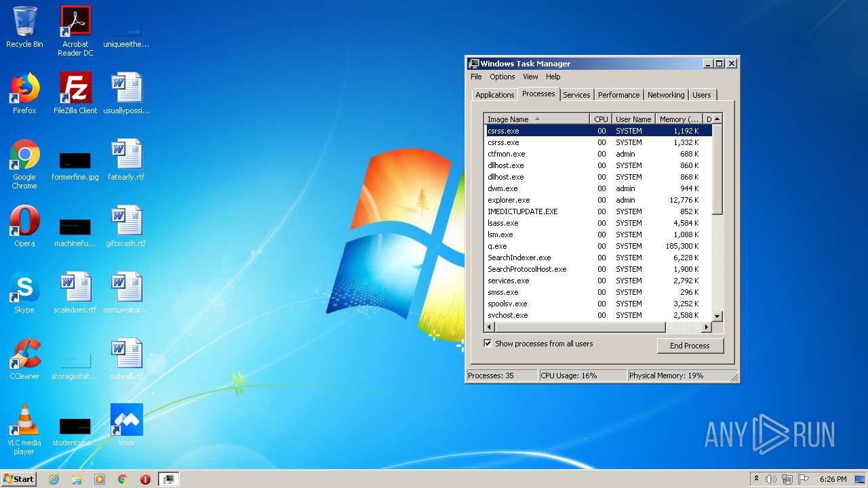Click horizontal scroll right arrow
The width and height of the screenshot is (868, 488).
706,327
